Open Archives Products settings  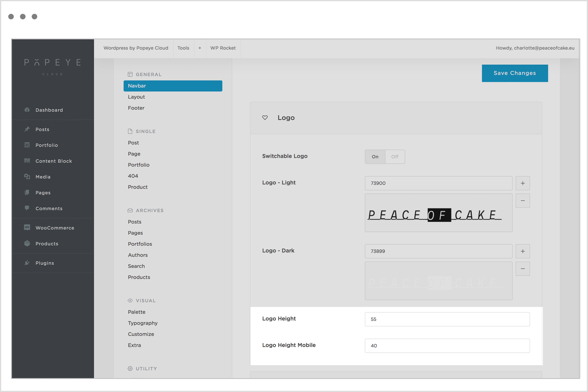139,277
